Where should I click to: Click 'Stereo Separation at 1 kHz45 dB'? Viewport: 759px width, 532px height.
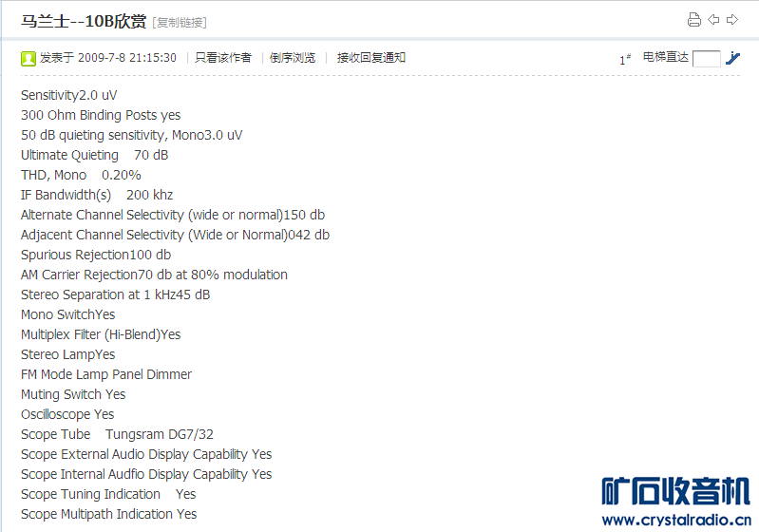(115, 294)
